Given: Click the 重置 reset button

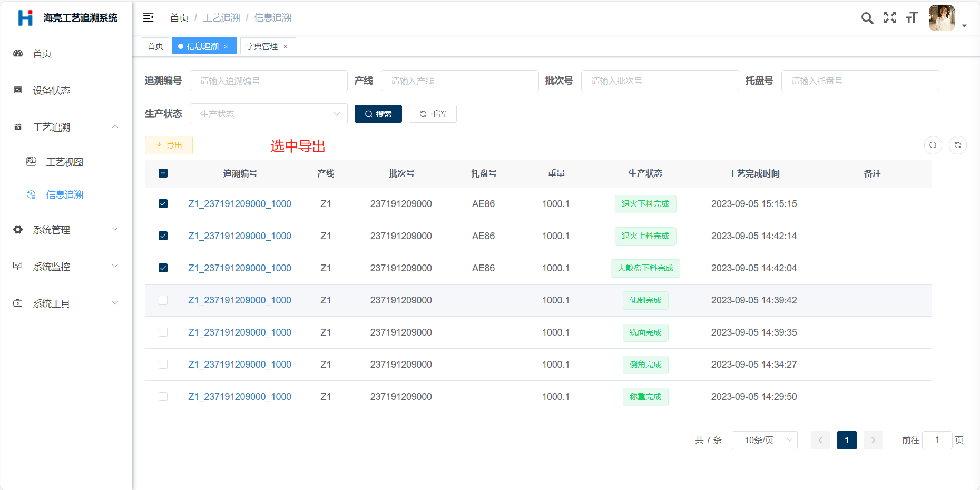Looking at the screenshot, I should tap(433, 114).
